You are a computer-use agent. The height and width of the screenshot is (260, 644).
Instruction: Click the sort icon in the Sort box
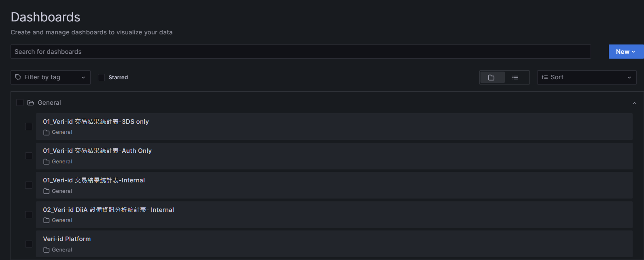click(x=545, y=77)
